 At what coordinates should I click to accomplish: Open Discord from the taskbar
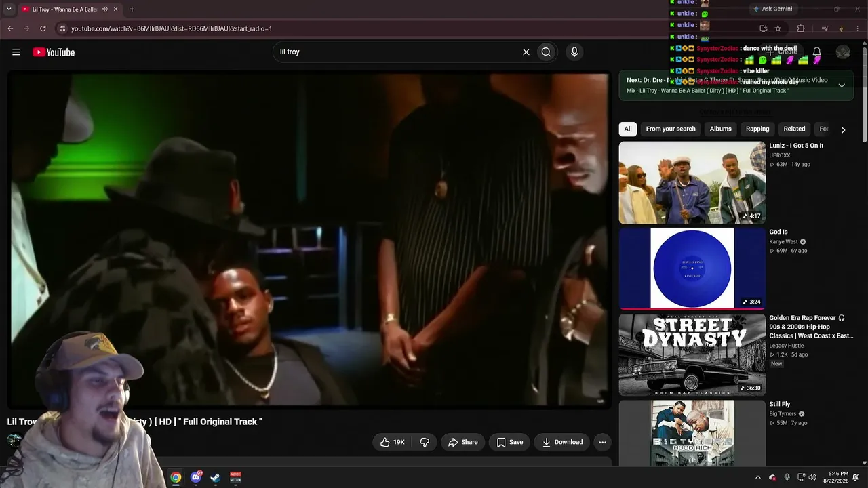pos(196,477)
